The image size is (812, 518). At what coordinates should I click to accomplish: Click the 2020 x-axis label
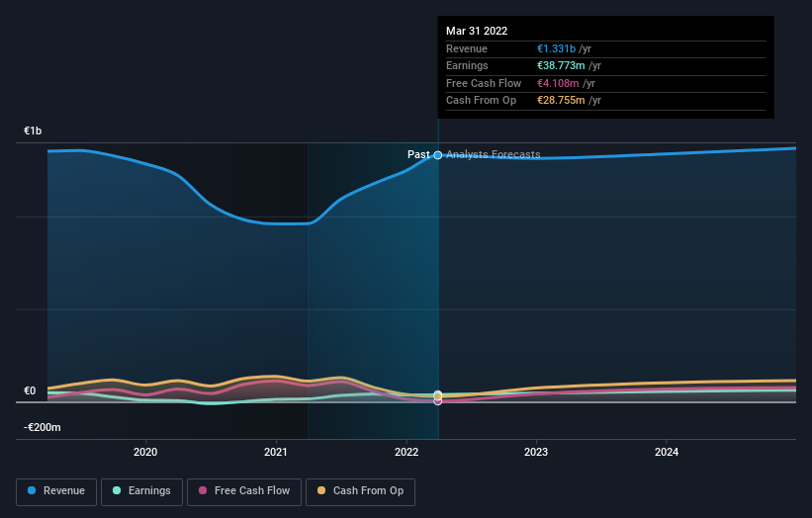click(145, 452)
